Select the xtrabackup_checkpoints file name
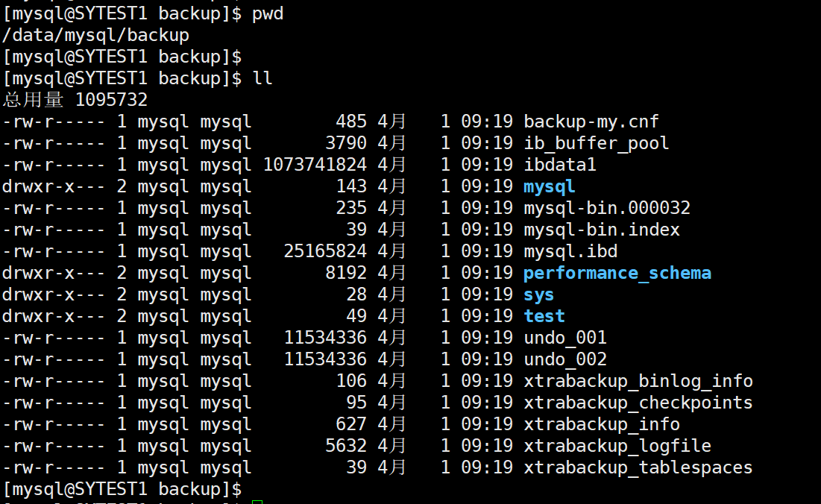This screenshot has width=821, height=504. pos(638,403)
